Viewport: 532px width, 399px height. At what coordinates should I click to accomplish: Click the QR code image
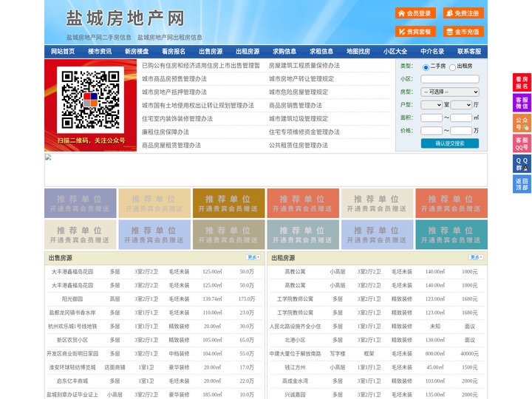pyautogui.click(x=90, y=100)
